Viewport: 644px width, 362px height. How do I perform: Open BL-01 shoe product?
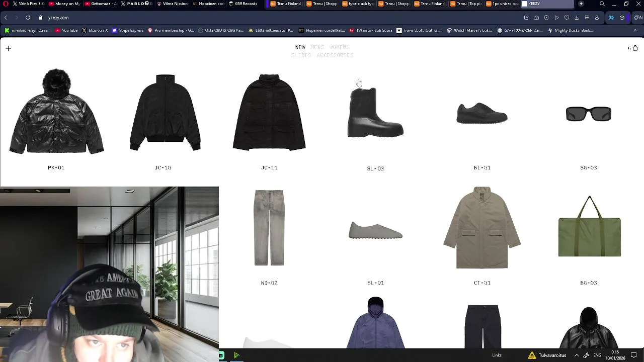482,113
